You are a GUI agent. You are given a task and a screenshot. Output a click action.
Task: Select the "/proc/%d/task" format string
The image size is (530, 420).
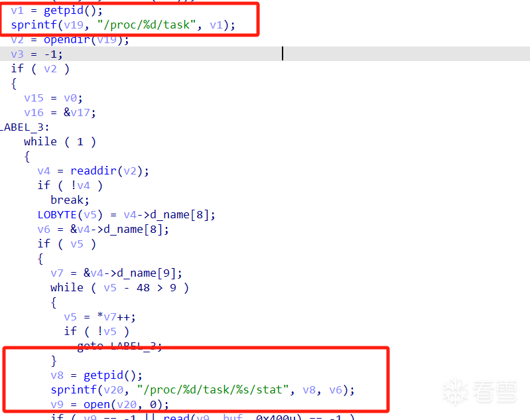(147, 25)
